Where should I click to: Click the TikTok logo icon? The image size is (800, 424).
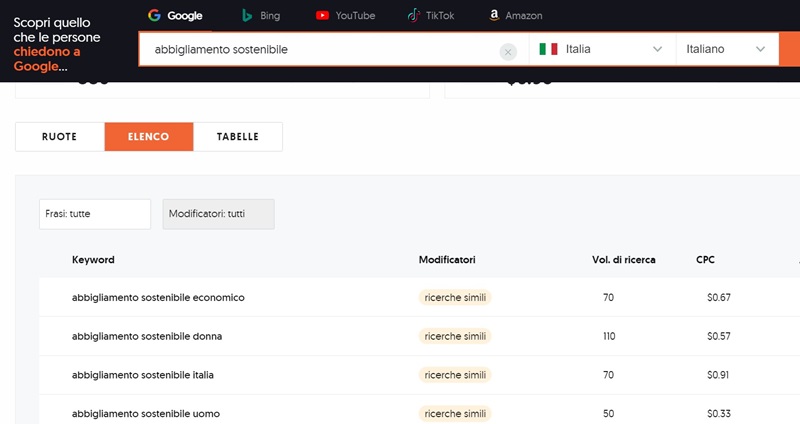click(x=414, y=16)
